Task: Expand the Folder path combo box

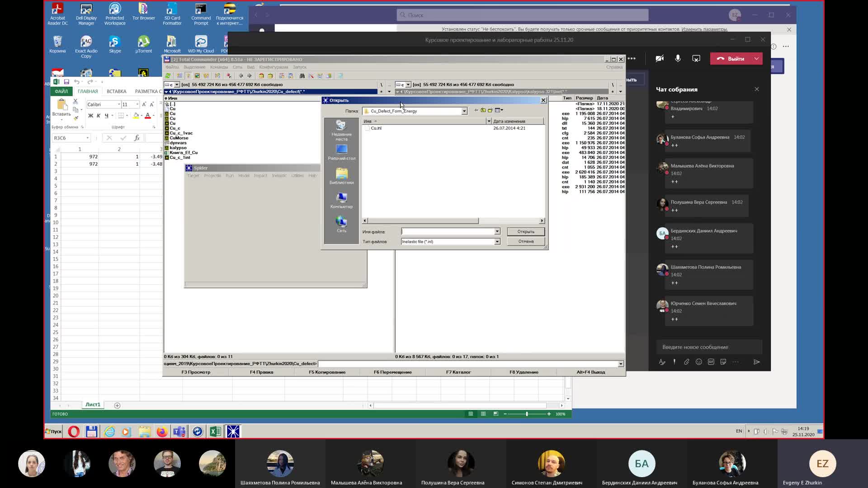Action: pyautogui.click(x=464, y=111)
